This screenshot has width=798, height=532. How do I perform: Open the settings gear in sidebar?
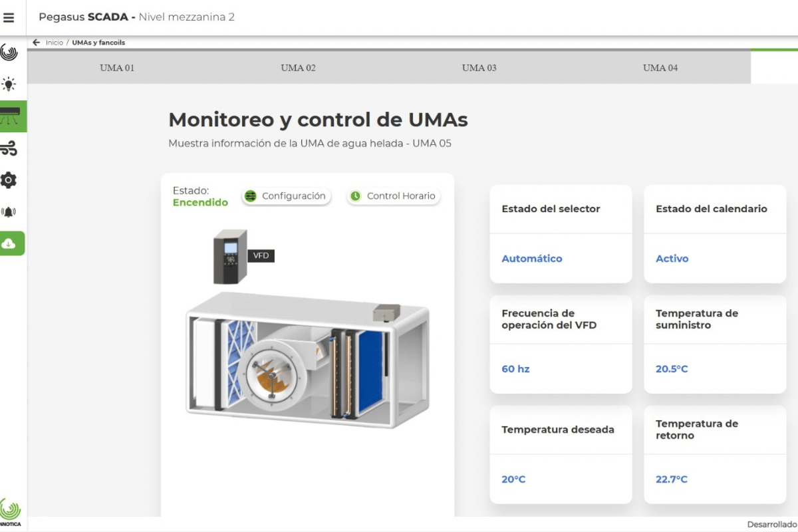9,180
